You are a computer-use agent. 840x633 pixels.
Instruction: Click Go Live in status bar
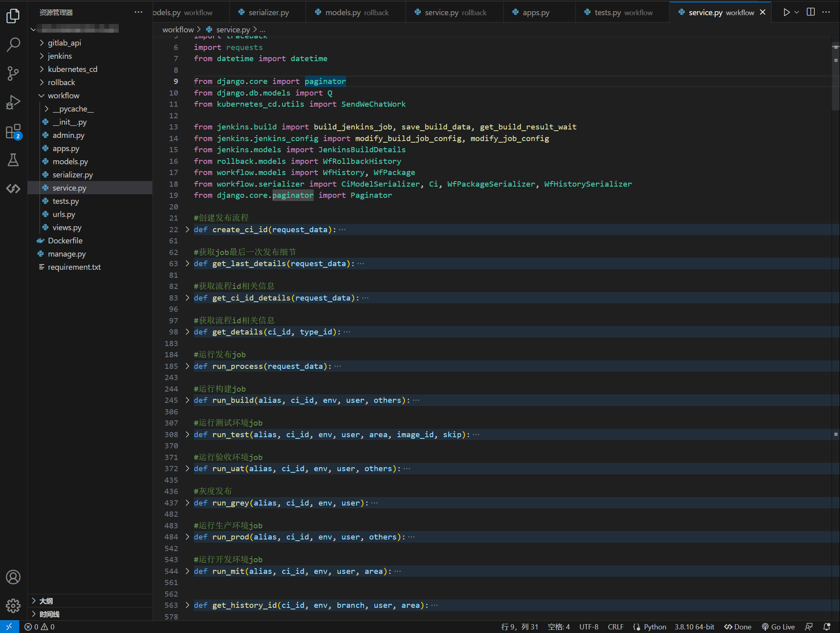[778, 627]
